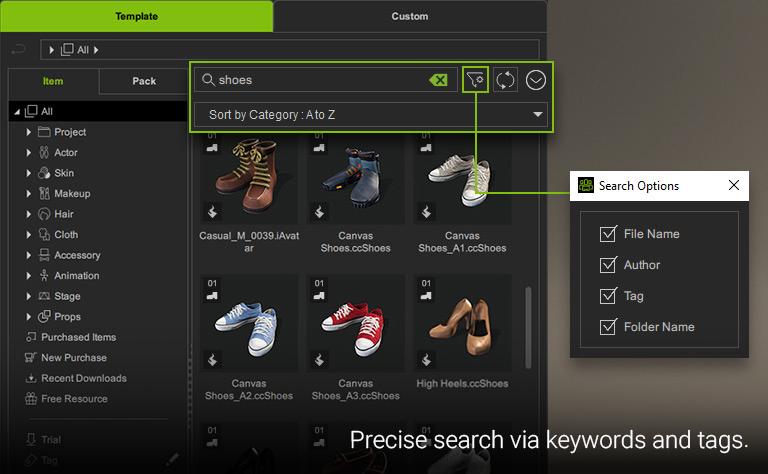
Task: Click the circular collapse arrow icon
Action: [x=536, y=80]
